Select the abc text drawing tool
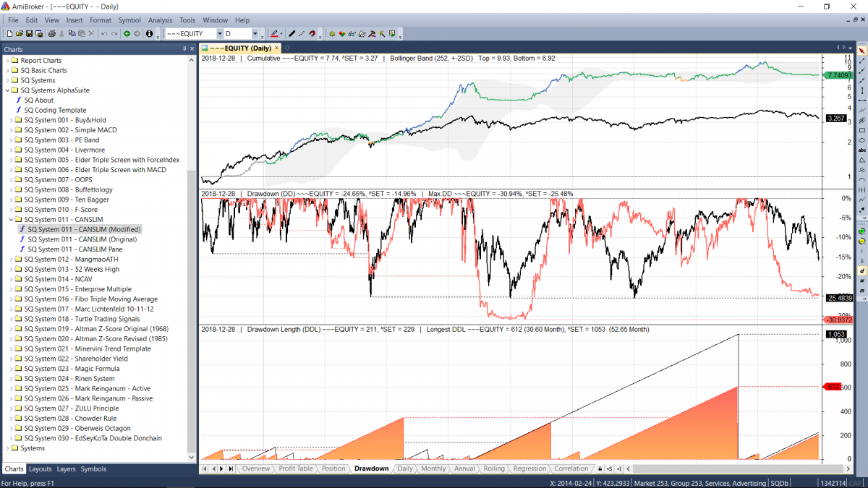 (x=862, y=150)
